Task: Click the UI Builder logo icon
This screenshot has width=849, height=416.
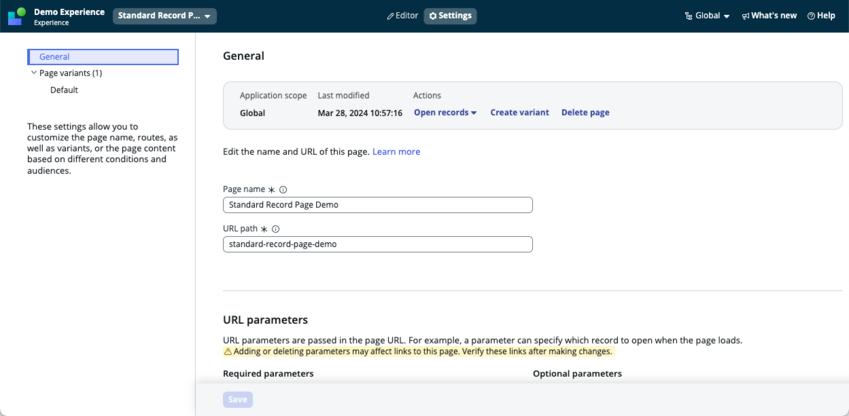Action: 17,16
